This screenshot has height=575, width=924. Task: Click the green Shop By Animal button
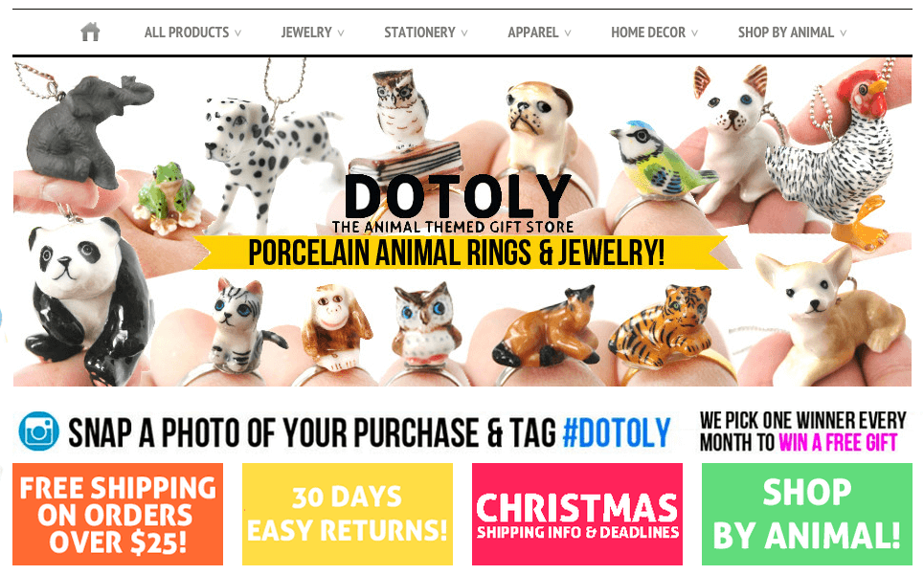[x=807, y=515]
